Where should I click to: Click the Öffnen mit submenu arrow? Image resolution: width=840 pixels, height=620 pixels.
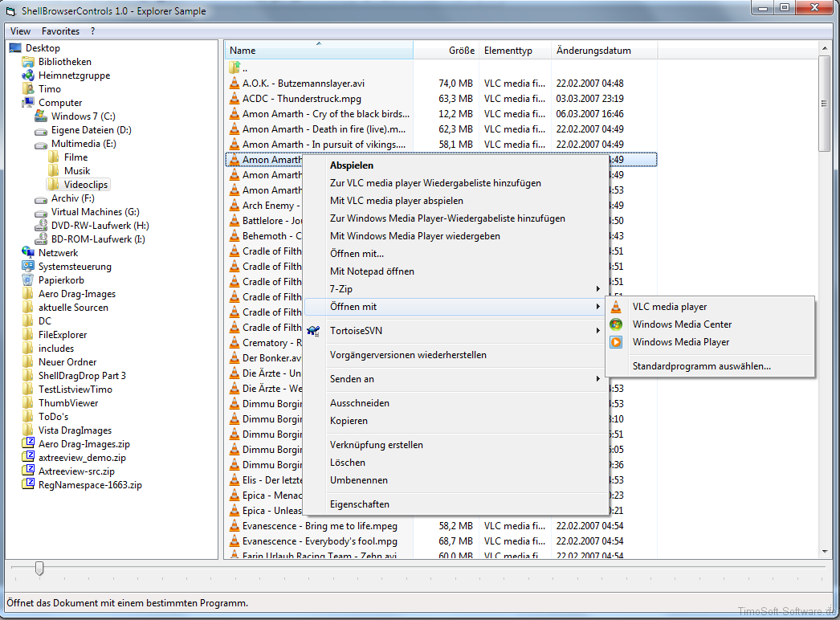point(597,307)
